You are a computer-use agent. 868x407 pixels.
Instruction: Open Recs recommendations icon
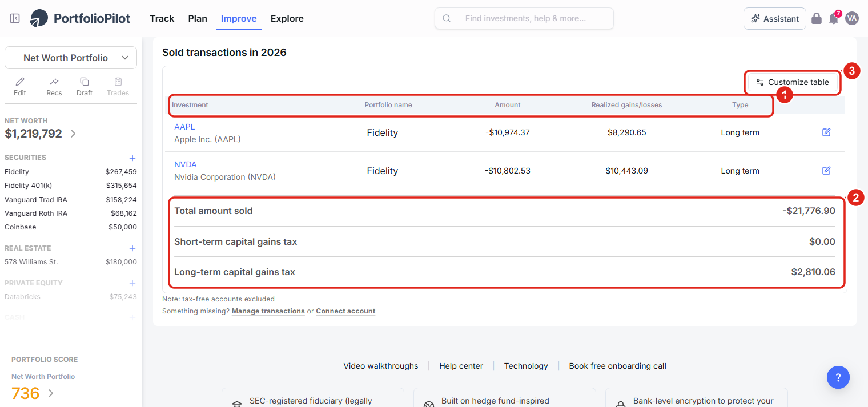54,82
